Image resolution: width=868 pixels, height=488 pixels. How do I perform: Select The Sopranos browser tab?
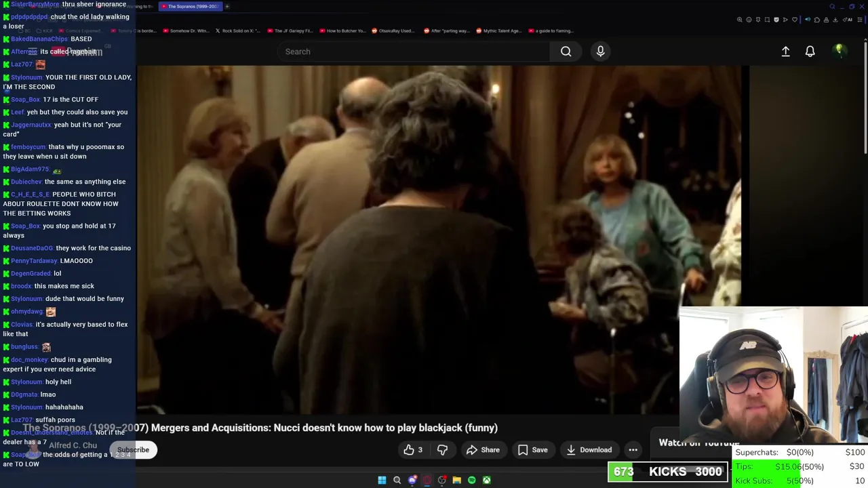pos(190,6)
